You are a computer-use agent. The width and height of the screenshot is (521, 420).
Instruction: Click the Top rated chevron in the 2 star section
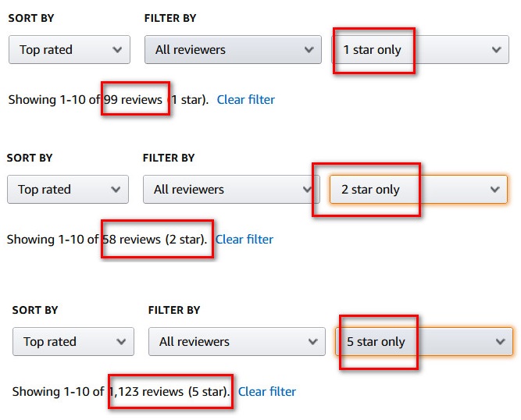[x=116, y=190]
